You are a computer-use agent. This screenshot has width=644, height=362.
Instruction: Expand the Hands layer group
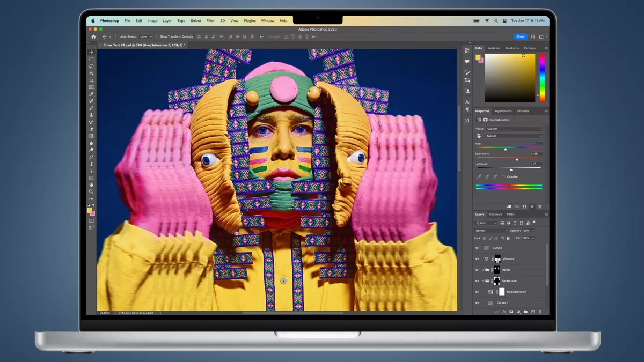tap(483, 270)
